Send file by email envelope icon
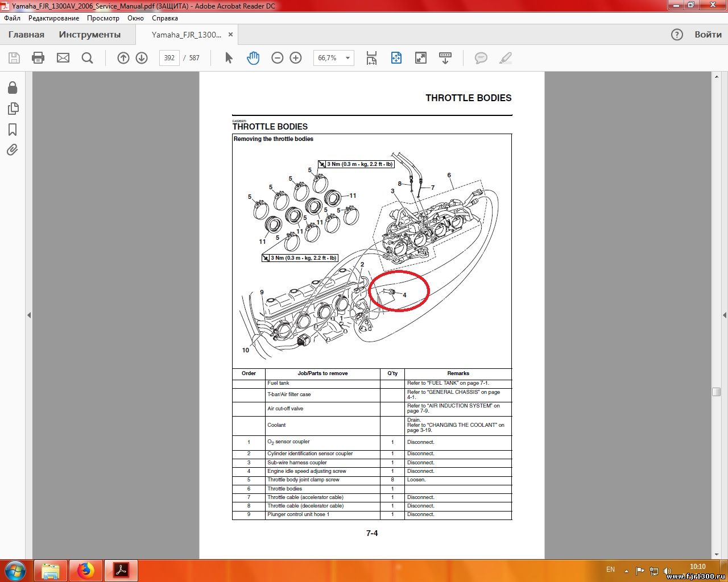The width and height of the screenshot is (728, 582). pos(63,58)
